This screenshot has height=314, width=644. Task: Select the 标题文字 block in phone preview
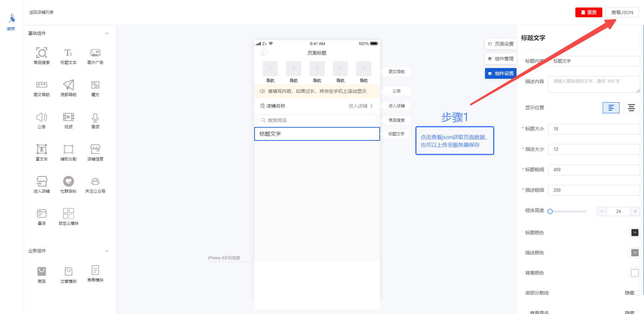click(x=317, y=134)
